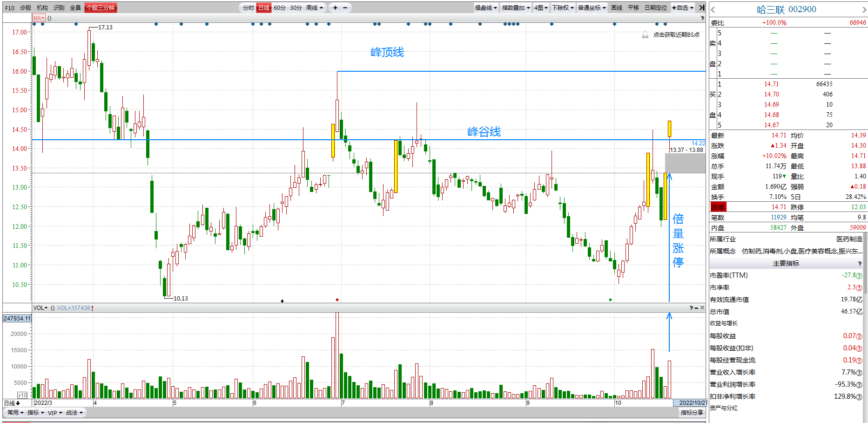Open the F10 company info tab
This screenshot has width=868, height=423.
click(x=10, y=8)
